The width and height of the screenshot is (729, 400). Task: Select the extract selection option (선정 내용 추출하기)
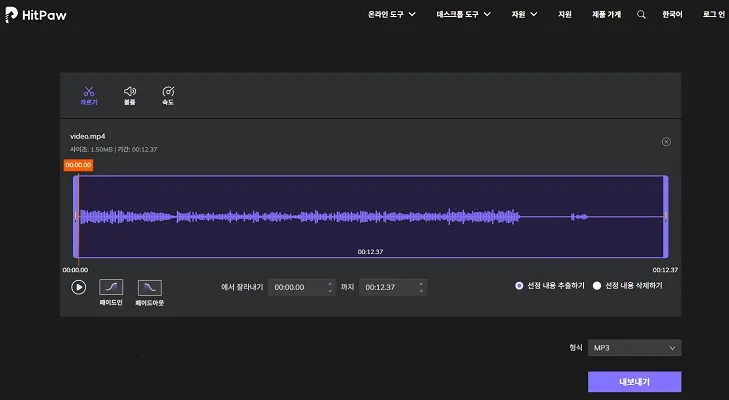tap(519, 285)
